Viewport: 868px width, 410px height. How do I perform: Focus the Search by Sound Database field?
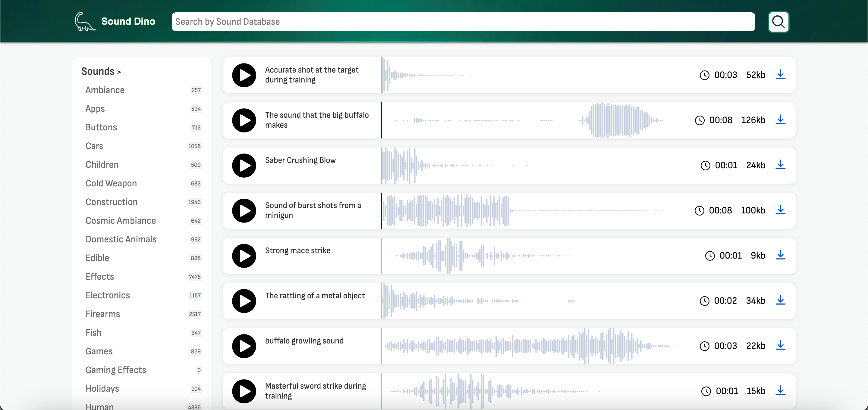pos(463,22)
